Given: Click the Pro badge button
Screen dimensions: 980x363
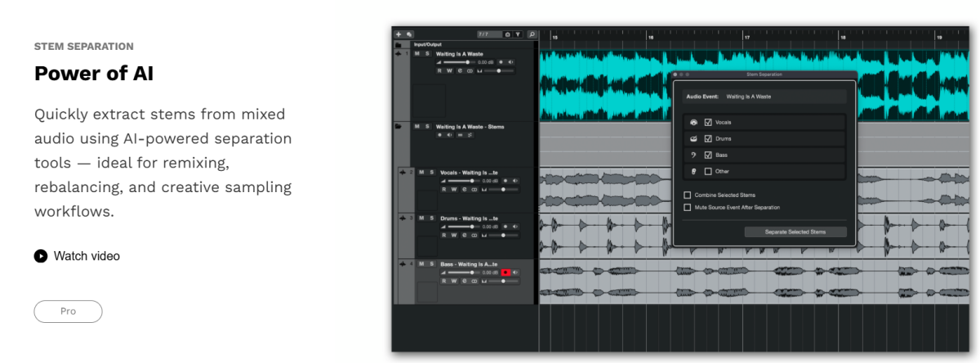Looking at the screenshot, I should pyautogui.click(x=68, y=311).
